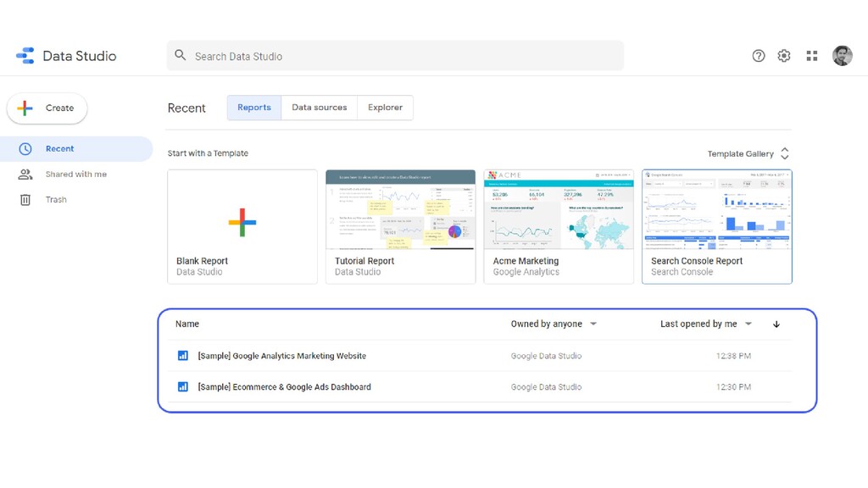The height and width of the screenshot is (488, 868).
Task: Click the report icon beside Google Analytics Marketing Website
Action: 183,356
